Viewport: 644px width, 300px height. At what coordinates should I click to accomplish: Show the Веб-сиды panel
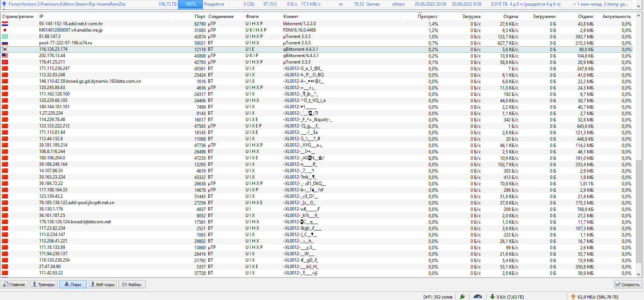(x=102, y=285)
